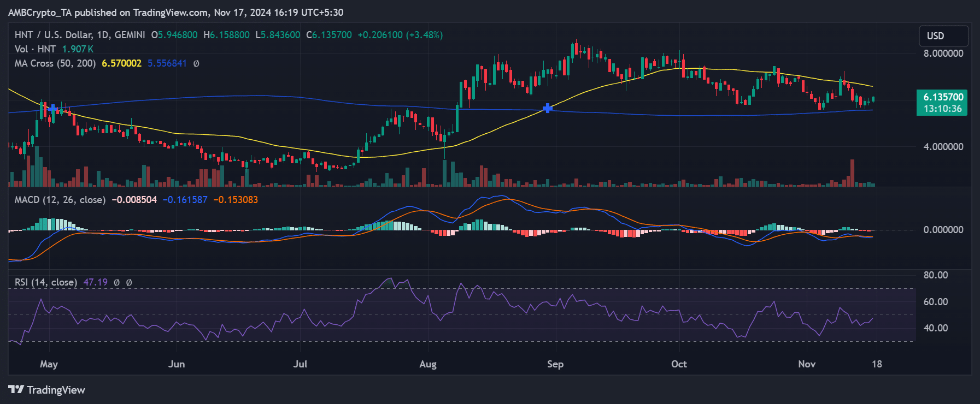Click the MACD 0.000000 axis label
Screen dimensions: 980x404
943,230
